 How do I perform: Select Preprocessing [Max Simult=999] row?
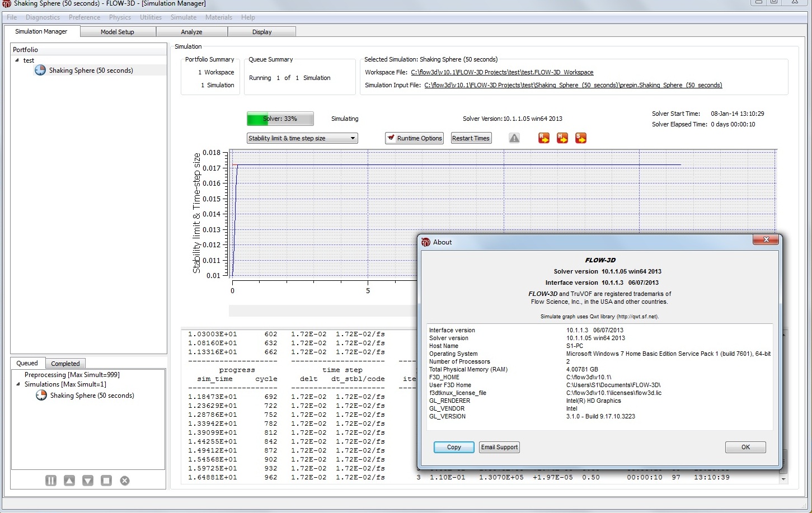tap(72, 375)
